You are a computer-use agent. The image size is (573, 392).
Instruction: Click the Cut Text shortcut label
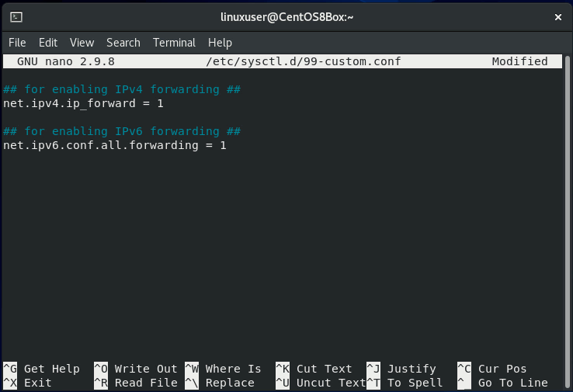pyautogui.click(x=324, y=369)
